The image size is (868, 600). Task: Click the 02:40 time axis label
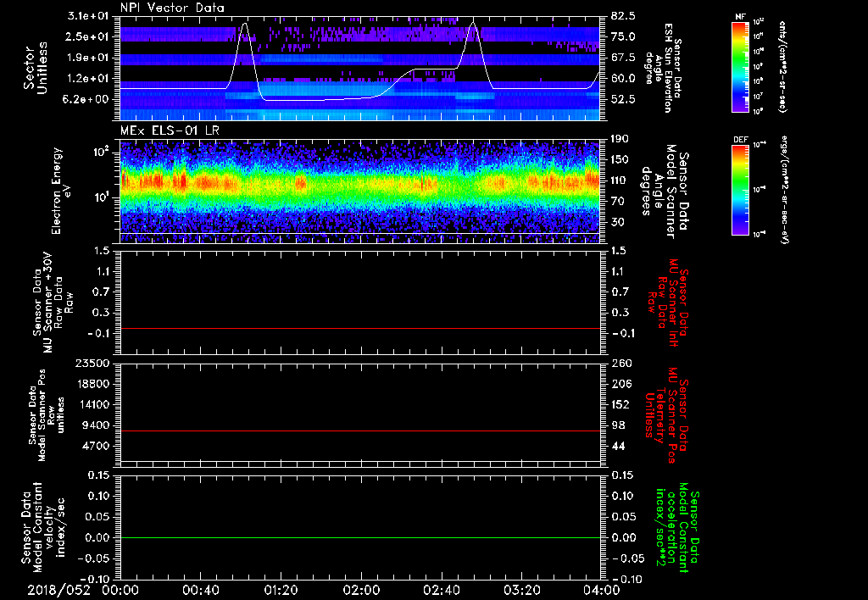[441, 588]
